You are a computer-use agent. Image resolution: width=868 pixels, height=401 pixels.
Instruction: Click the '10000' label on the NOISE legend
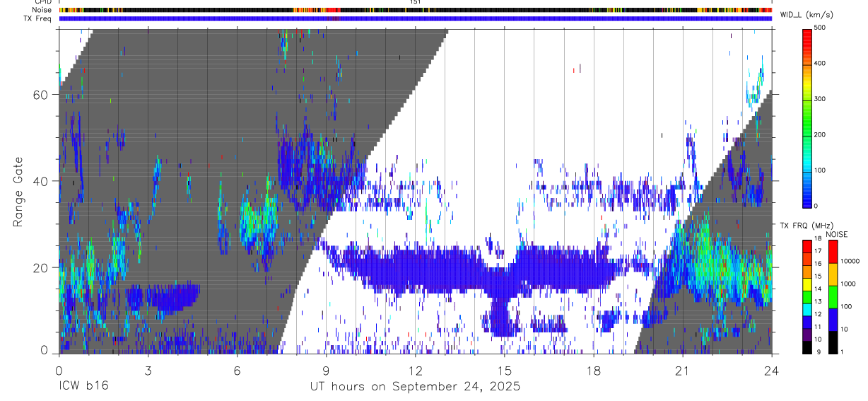850,261
